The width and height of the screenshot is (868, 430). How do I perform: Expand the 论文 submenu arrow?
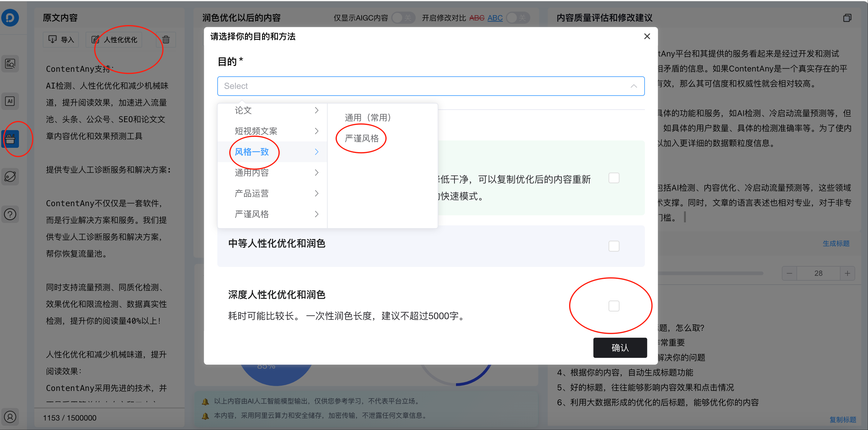coord(316,110)
